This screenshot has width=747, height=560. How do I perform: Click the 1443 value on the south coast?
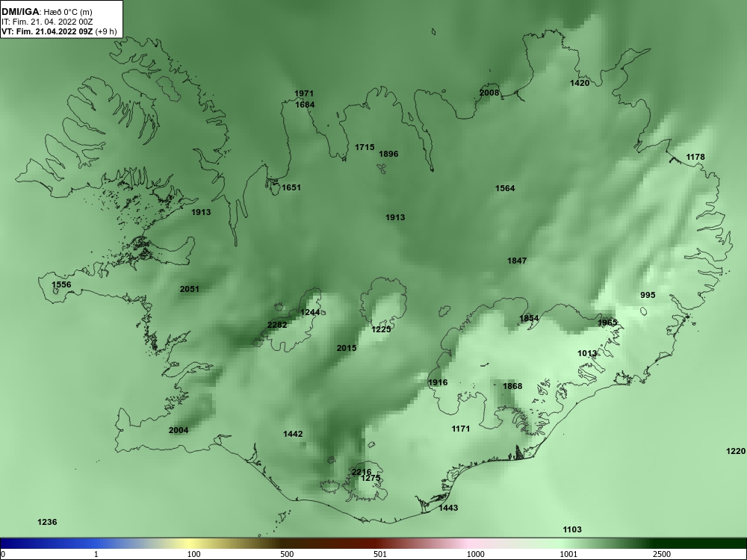click(x=448, y=508)
